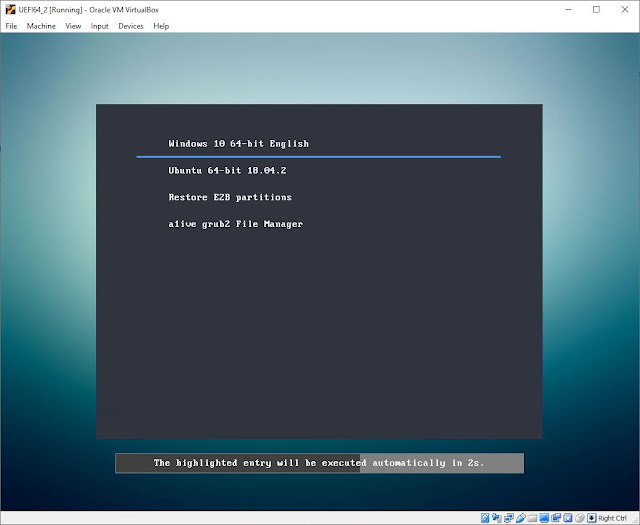Select Ubuntu 64-bit 18.04.2 boot entry
Image resolution: width=640 pixels, height=525 pixels.
pos(227,171)
